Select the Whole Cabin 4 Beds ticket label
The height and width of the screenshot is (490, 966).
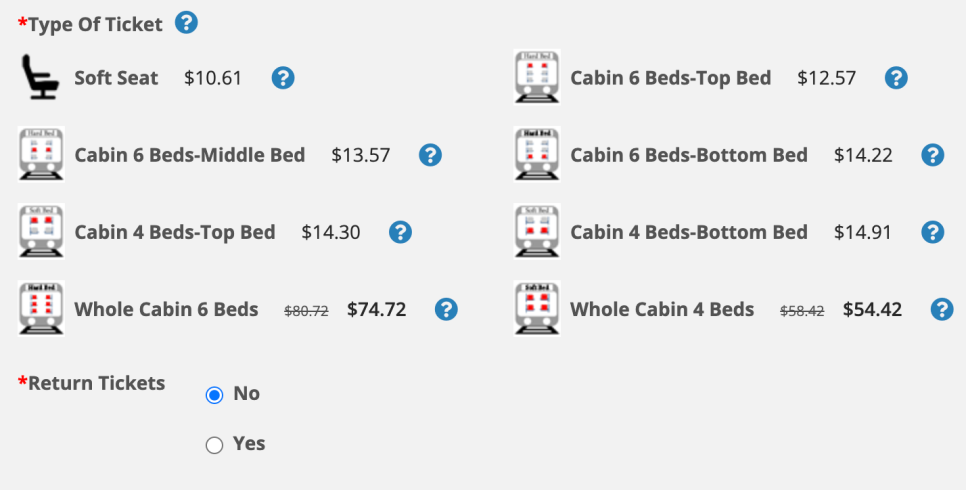662,309
